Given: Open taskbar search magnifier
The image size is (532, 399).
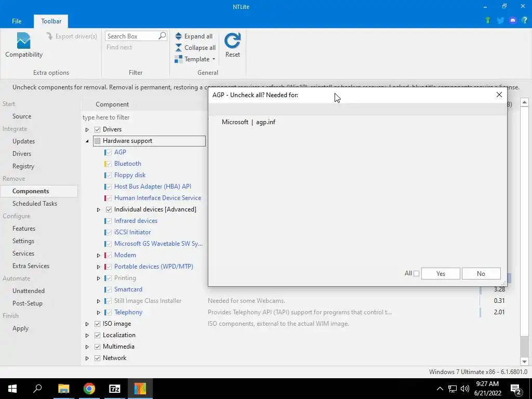Looking at the screenshot, I should (37, 388).
